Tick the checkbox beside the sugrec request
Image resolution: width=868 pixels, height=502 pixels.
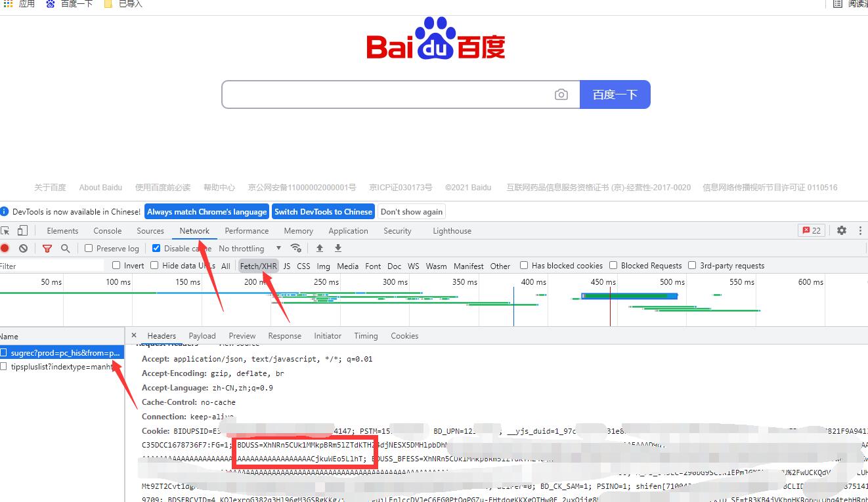(x=3, y=352)
